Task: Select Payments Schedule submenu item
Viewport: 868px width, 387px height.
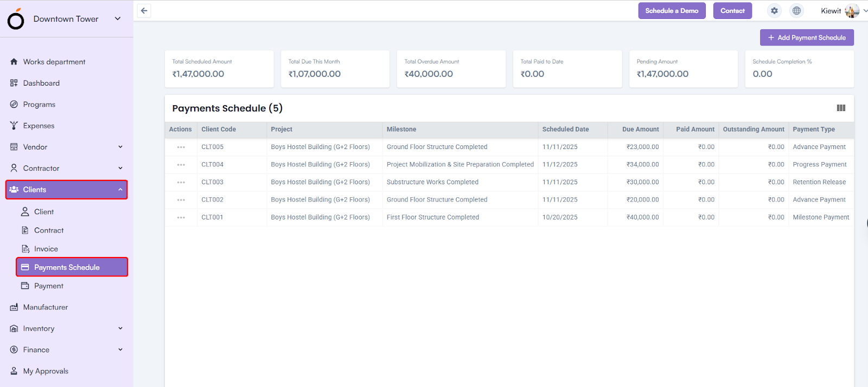Action: coord(72,267)
